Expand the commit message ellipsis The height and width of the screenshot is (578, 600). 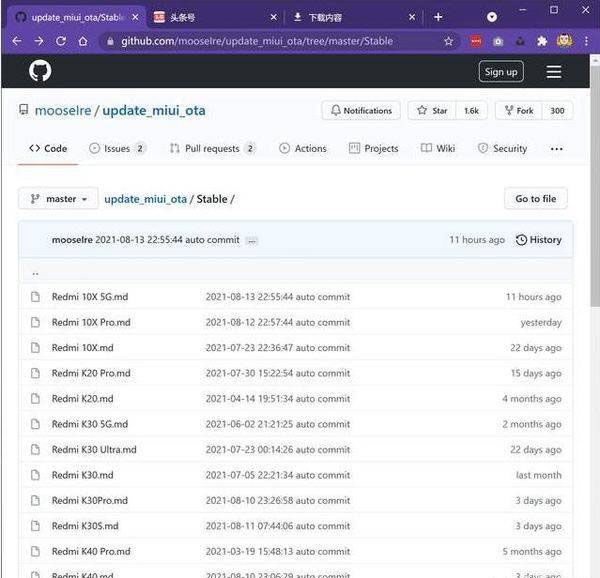click(251, 241)
